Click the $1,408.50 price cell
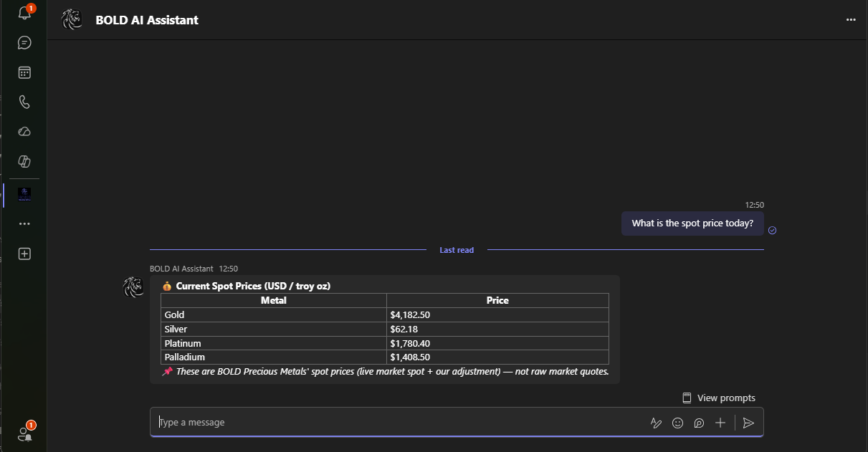This screenshot has width=868, height=452. click(410, 357)
